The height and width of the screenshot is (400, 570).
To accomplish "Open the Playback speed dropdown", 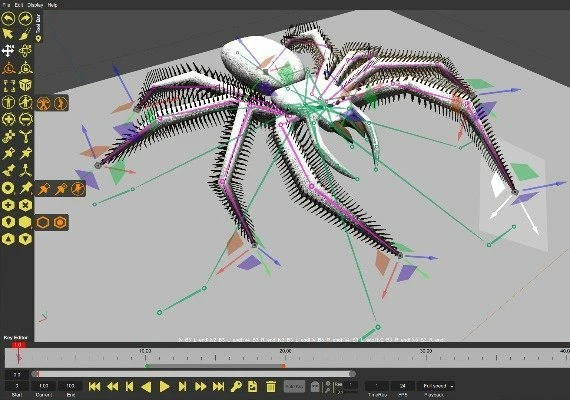I will tap(436, 386).
